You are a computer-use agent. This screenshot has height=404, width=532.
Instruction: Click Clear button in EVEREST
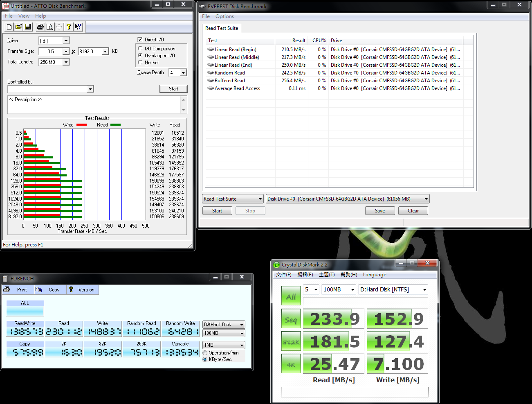413,211
